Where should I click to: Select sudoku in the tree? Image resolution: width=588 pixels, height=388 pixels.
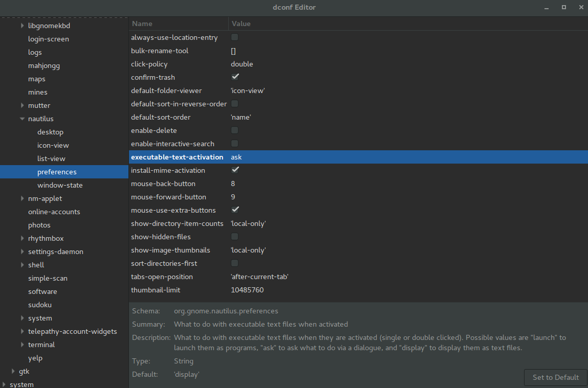(40, 305)
